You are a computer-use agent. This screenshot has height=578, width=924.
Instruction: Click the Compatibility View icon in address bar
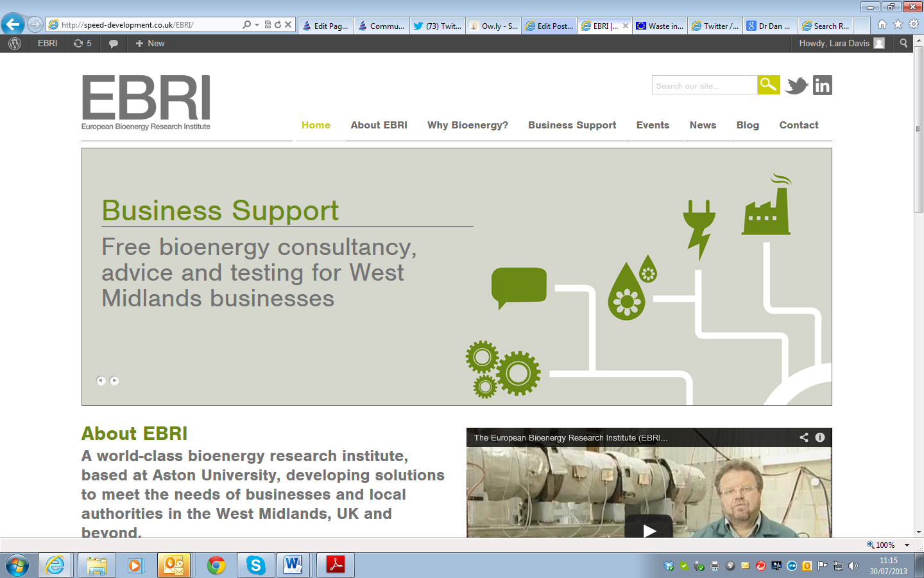tap(268, 24)
